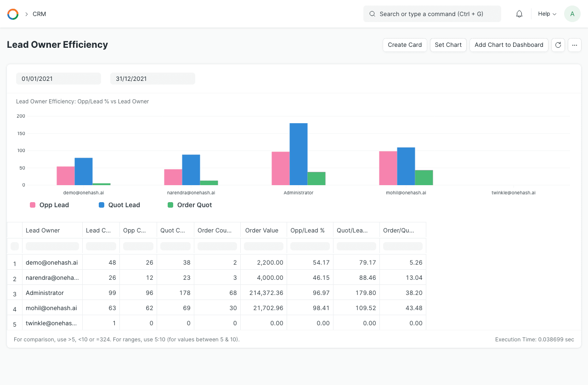The height and width of the screenshot is (385, 588).
Task: Click the Set Chart button
Action: tap(448, 45)
